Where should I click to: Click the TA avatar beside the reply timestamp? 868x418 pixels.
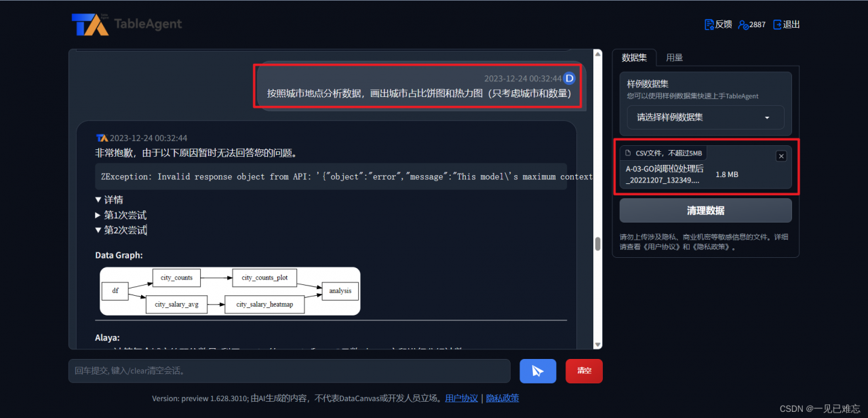(101, 138)
